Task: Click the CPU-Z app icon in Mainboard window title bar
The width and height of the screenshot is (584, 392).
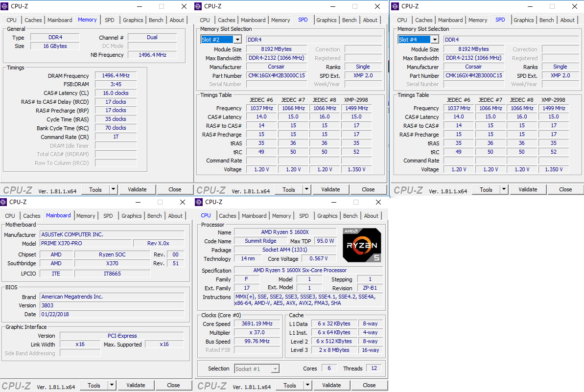Action: [x=3, y=202]
